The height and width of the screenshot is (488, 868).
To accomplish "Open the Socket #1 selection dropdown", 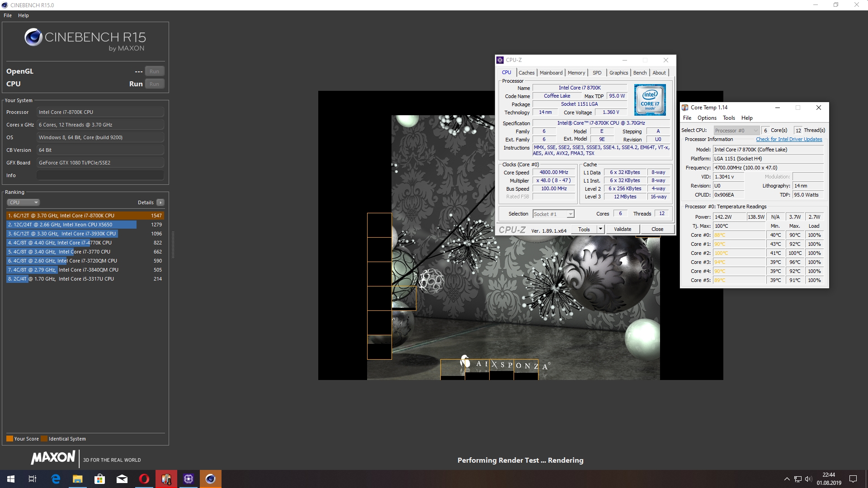I will [553, 214].
